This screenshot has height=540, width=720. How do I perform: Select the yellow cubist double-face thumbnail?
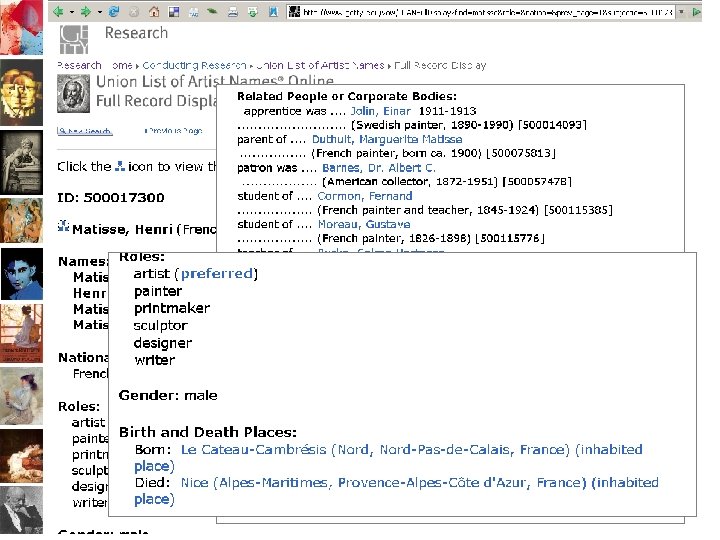point(22,92)
